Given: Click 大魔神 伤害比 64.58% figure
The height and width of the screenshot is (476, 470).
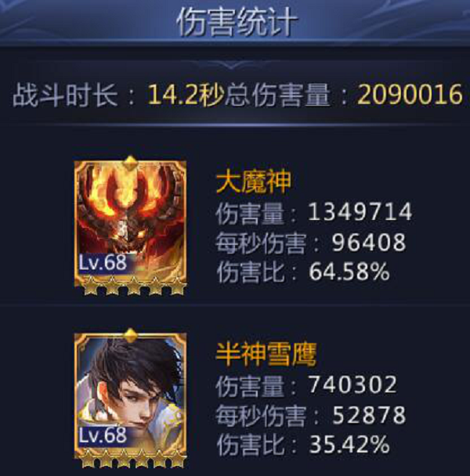Looking at the screenshot, I should (349, 272).
